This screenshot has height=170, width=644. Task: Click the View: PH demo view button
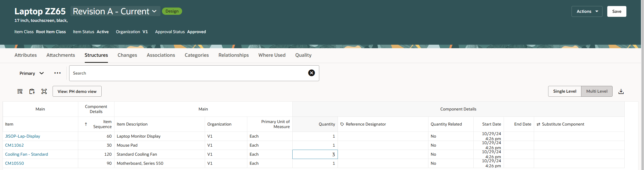click(77, 91)
